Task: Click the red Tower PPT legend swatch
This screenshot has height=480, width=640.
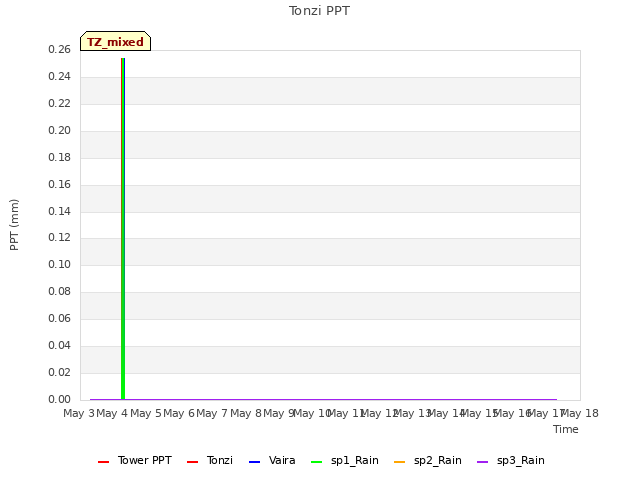Action: pyautogui.click(x=104, y=462)
